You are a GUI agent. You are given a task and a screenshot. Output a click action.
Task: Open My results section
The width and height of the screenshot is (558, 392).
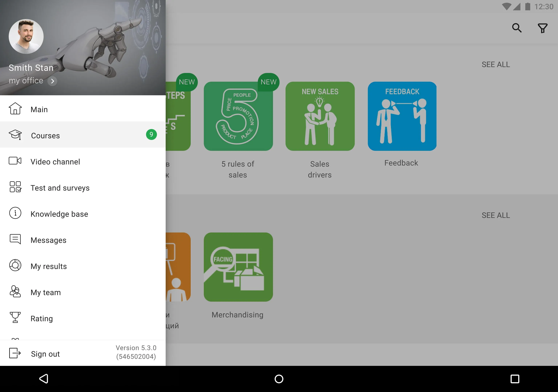[x=49, y=266]
